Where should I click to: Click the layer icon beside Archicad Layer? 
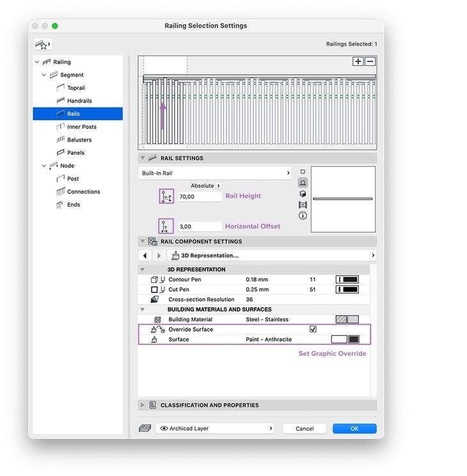click(x=145, y=429)
